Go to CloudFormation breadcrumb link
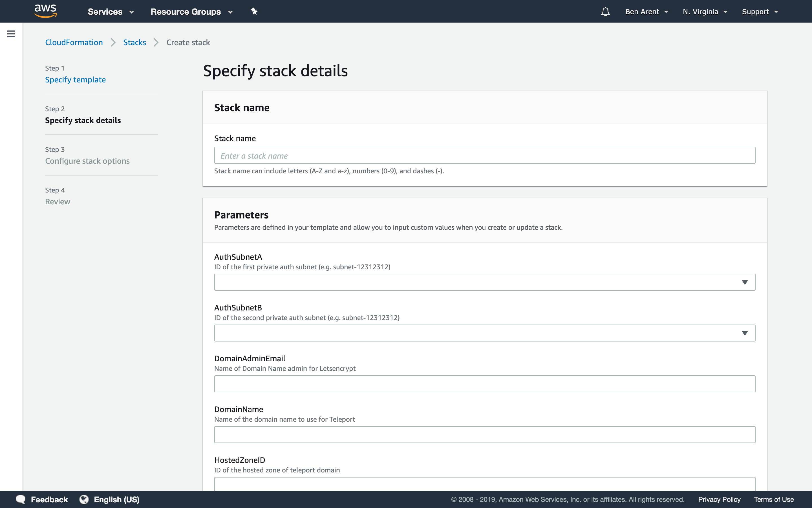This screenshot has width=812, height=508. point(74,42)
